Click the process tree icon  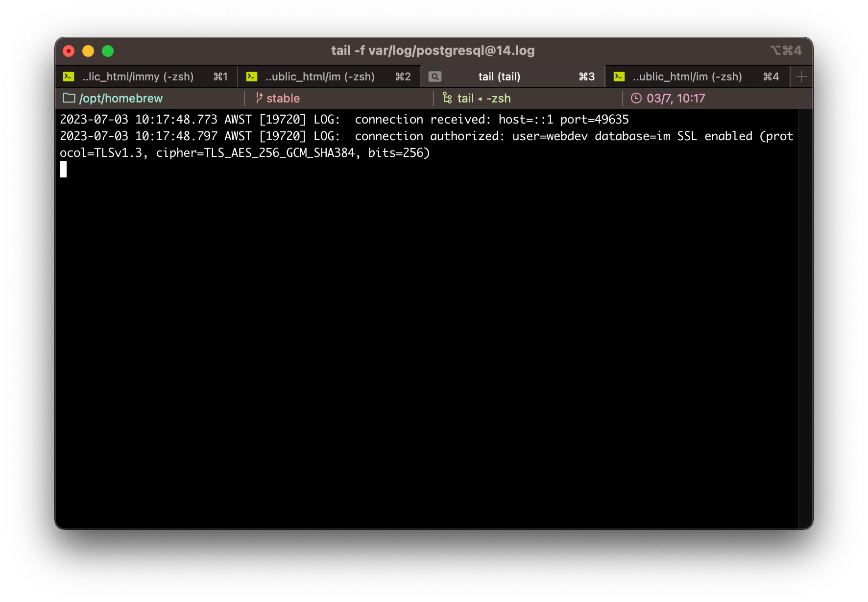click(x=447, y=98)
